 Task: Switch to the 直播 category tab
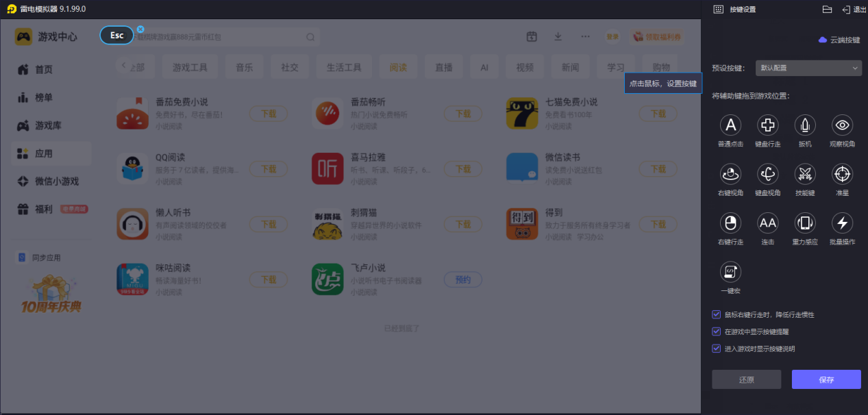click(443, 67)
